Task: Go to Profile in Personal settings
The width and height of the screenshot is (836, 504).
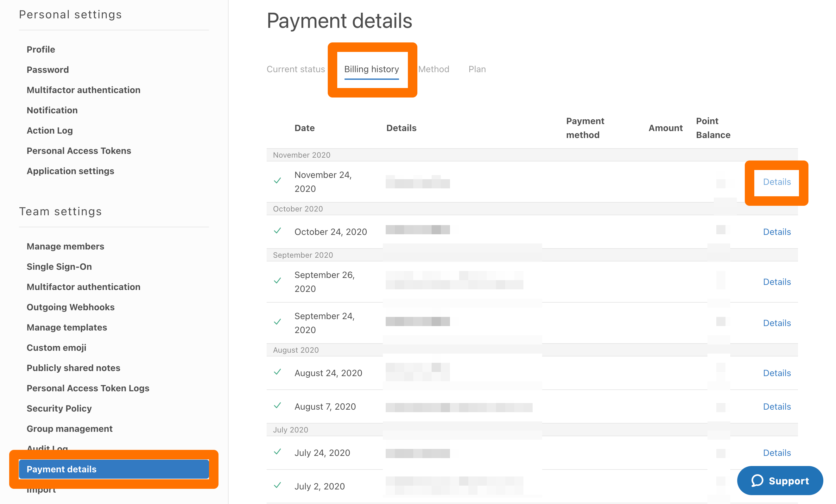Action: pos(41,49)
